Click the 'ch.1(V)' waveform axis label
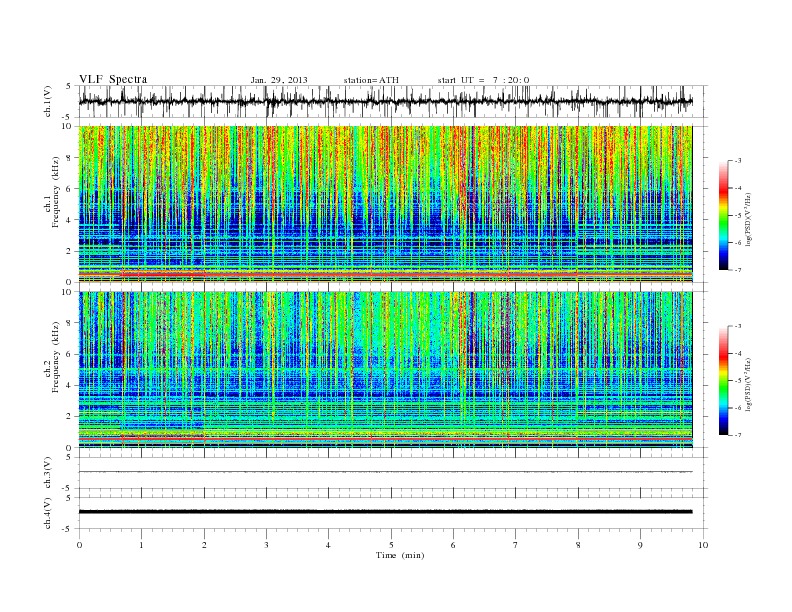 48,101
